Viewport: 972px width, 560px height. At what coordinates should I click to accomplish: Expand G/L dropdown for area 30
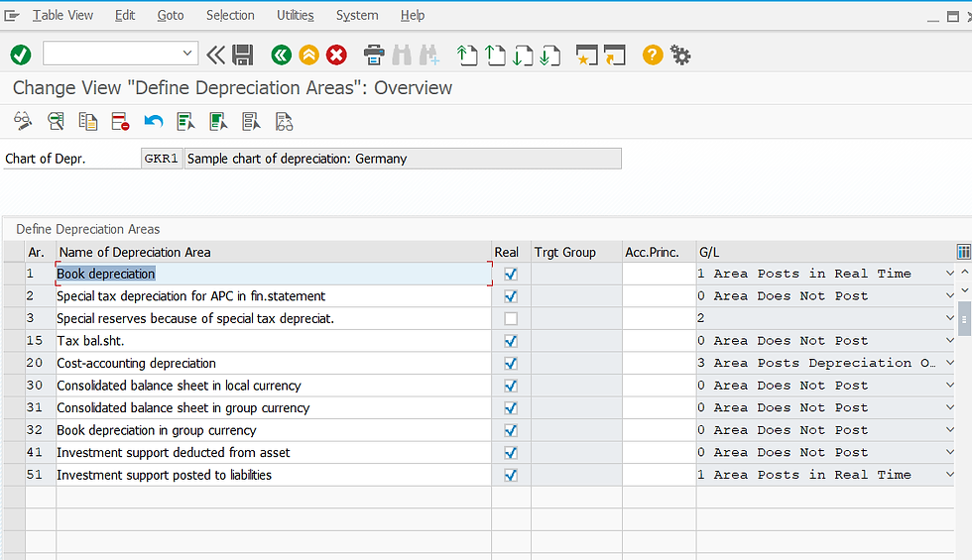949,385
